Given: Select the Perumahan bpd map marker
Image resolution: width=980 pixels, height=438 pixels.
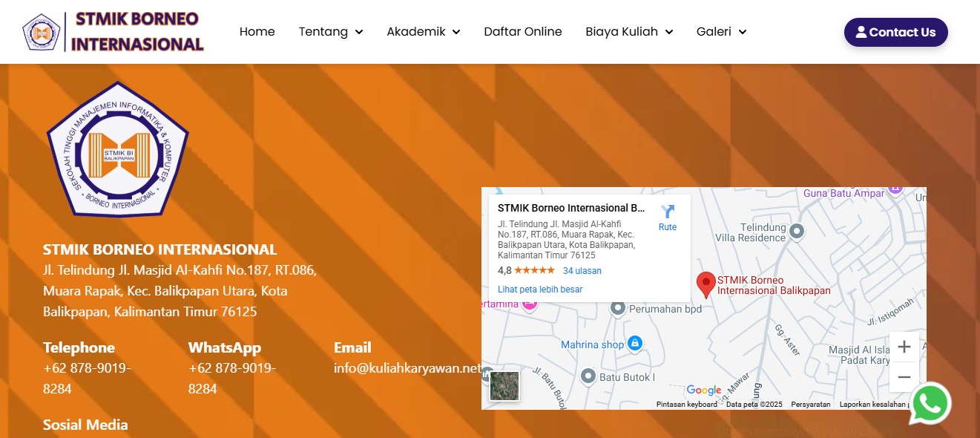Looking at the screenshot, I should click(x=617, y=308).
